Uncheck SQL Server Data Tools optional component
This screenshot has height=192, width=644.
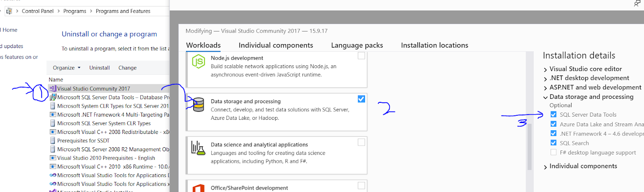[553, 115]
